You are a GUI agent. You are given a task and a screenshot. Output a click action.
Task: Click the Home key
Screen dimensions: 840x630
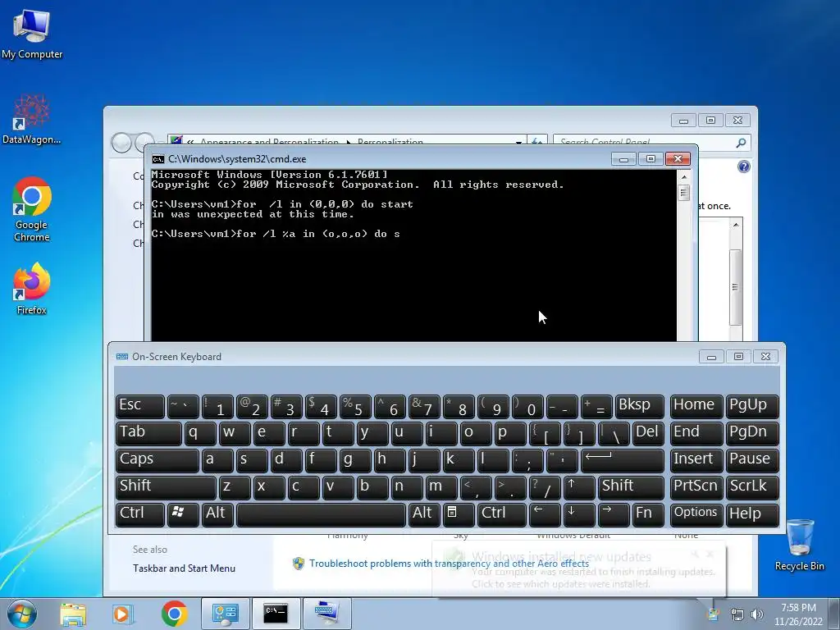[696, 406]
